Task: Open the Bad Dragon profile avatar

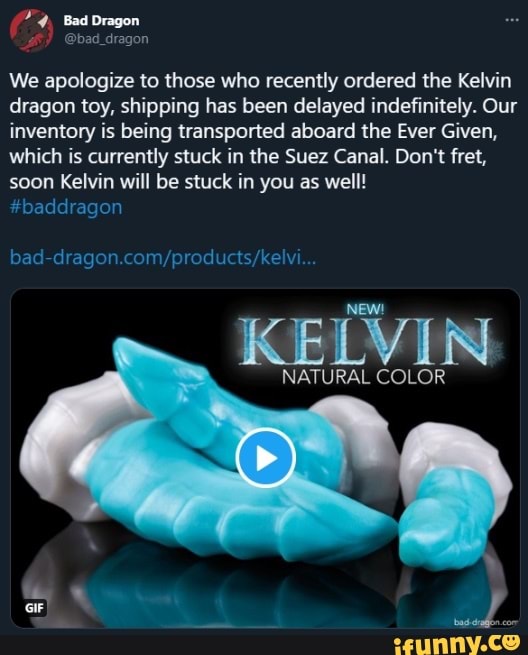Action: [31, 31]
